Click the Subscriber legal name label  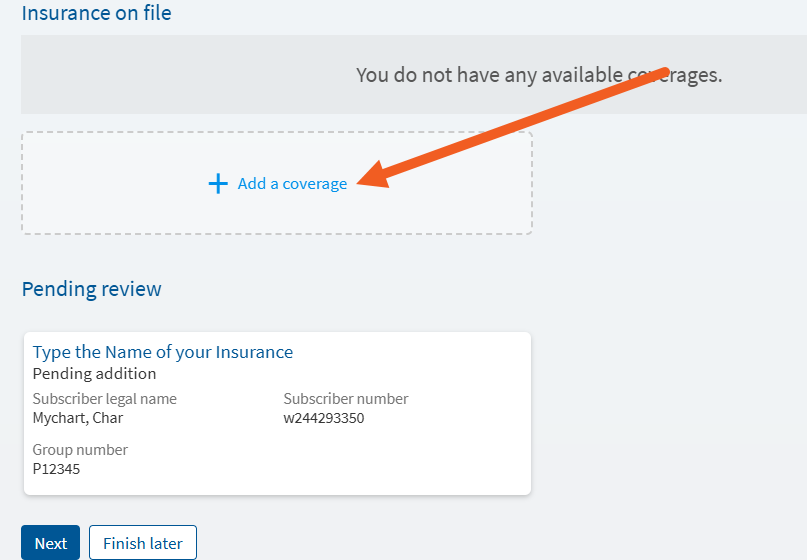coord(104,399)
